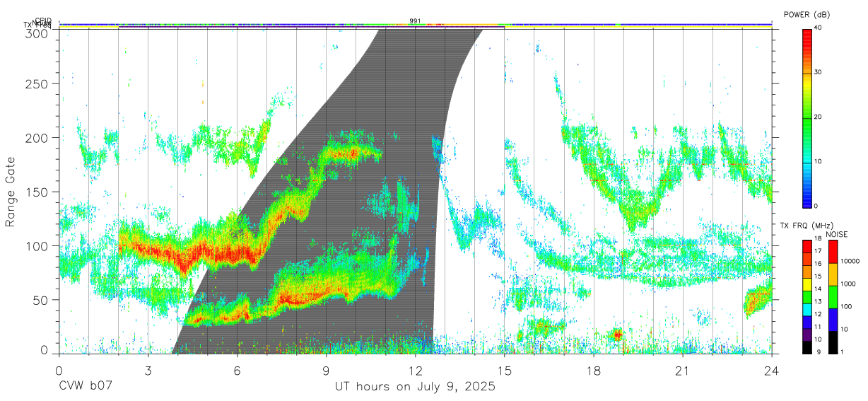Click the 3 tick label on UT hours axis
Image resolution: width=868 pixels, height=401 pixels.
(x=148, y=371)
